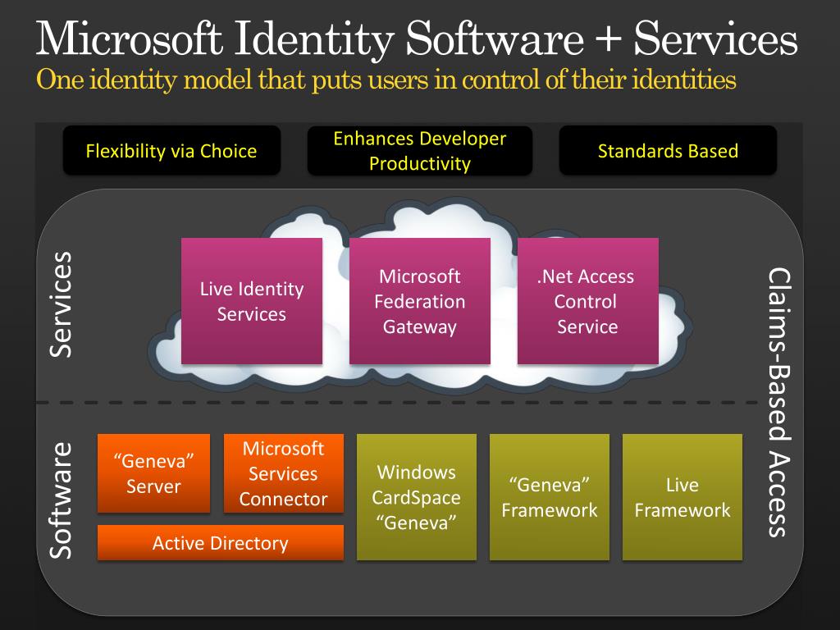Select the Live Identity Services tile
The height and width of the screenshot is (630, 840).
click(252, 301)
